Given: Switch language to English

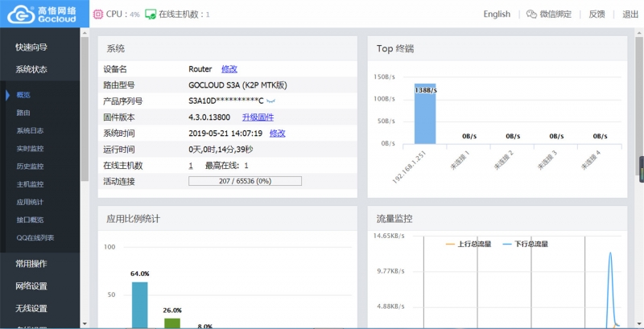Looking at the screenshot, I should coord(497,14).
